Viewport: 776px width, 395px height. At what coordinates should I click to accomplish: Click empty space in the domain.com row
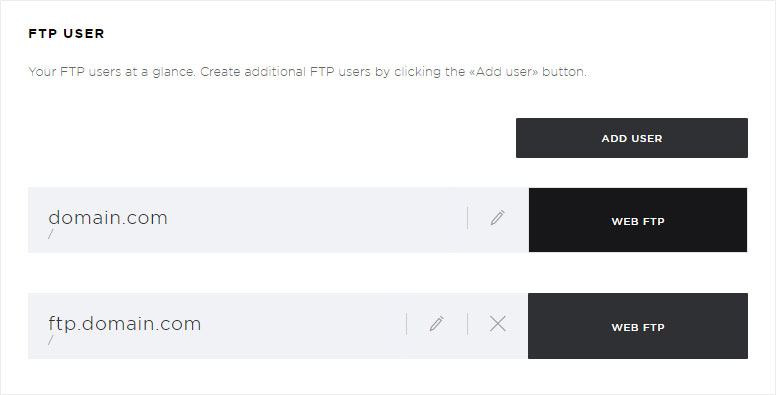coord(317,220)
